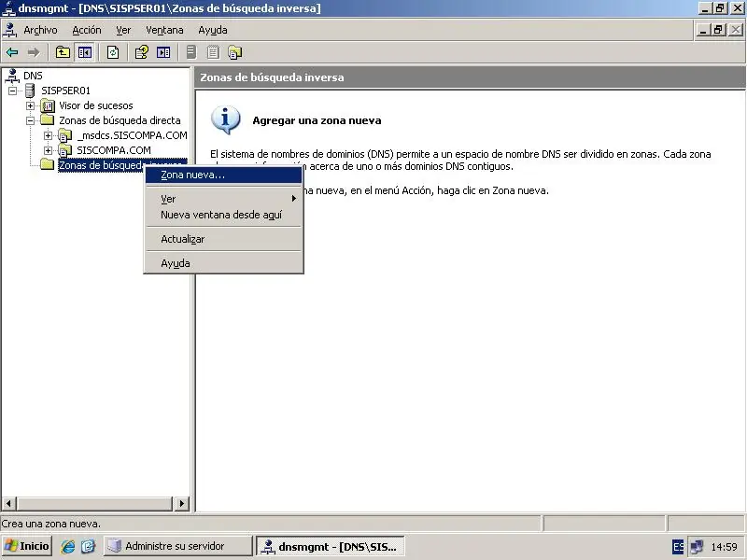The height and width of the screenshot is (560, 747).
Task: Click the 14:59 clock in tray
Action: (x=725, y=547)
